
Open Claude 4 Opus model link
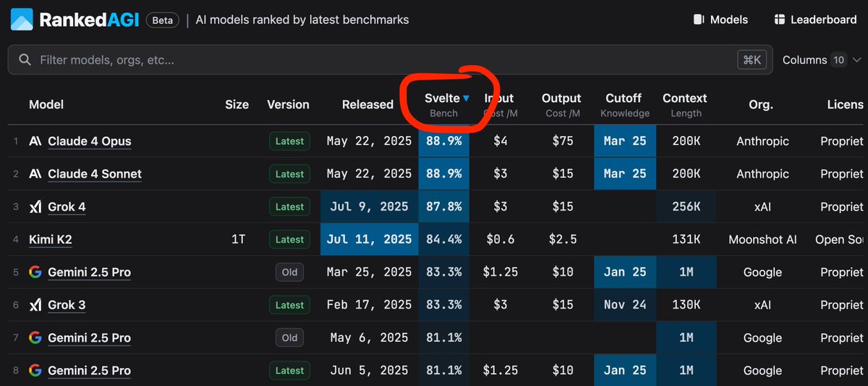pos(90,141)
